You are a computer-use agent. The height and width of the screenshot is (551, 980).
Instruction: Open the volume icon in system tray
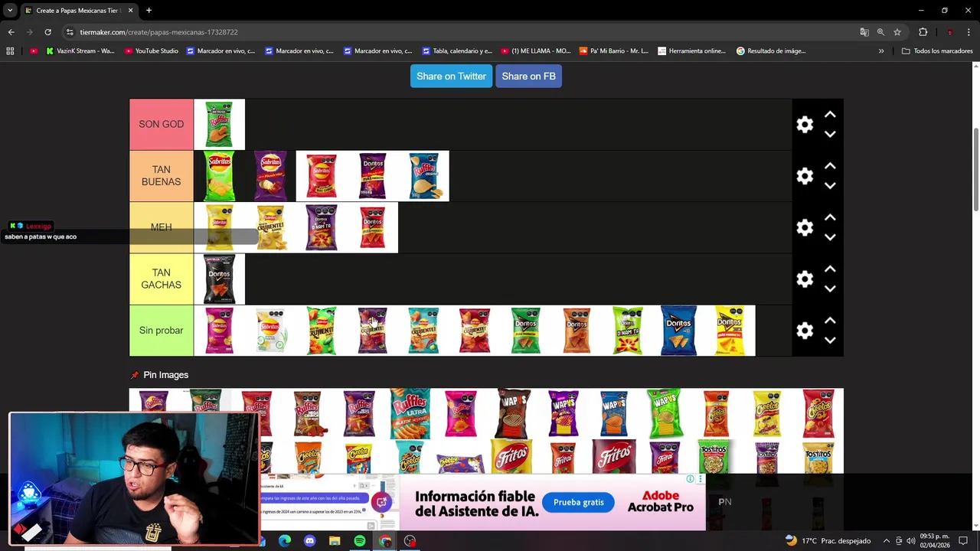(910, 541)
